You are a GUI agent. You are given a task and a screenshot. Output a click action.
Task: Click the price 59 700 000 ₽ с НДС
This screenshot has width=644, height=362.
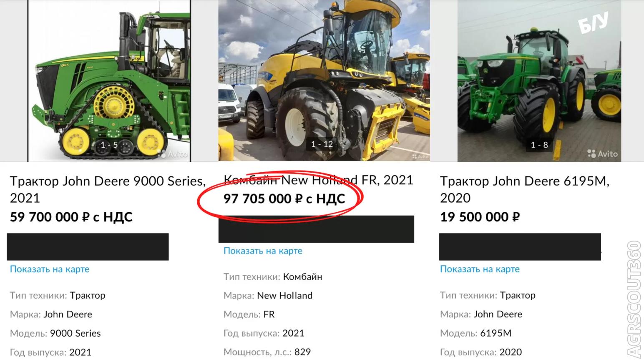point(71,217)
